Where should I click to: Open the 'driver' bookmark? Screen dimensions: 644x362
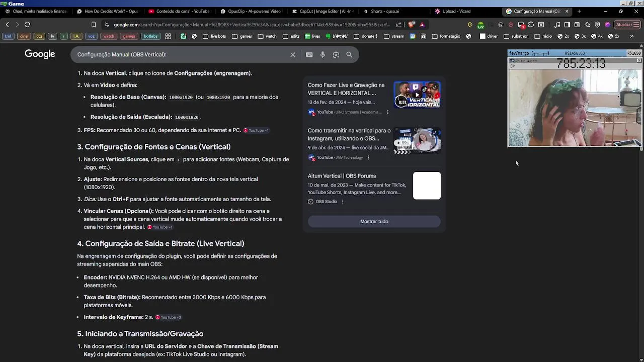[x=489, y=36]
